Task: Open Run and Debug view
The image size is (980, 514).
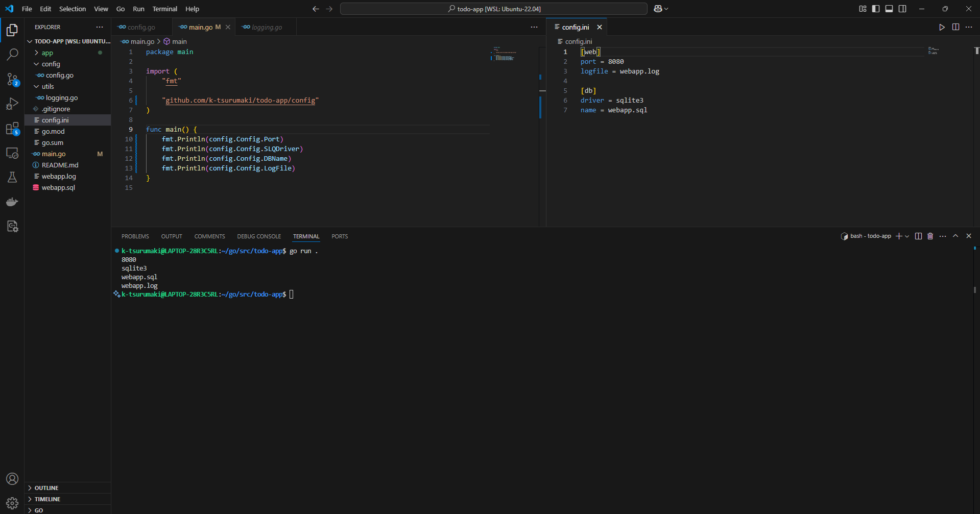Action: pos(12,104)
